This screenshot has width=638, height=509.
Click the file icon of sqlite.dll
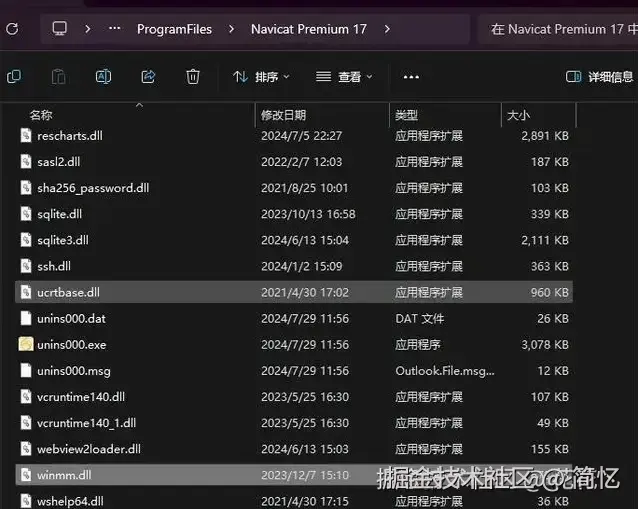coord(26,214)
